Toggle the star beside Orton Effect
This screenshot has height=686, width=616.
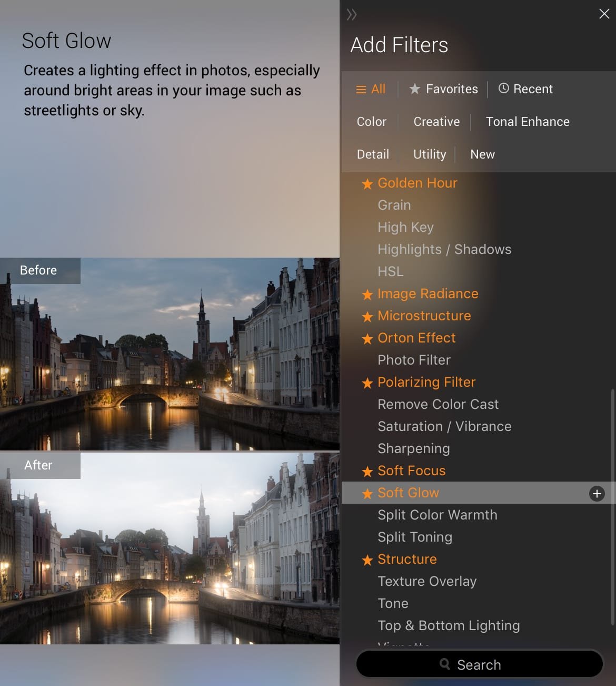[367, 339]
